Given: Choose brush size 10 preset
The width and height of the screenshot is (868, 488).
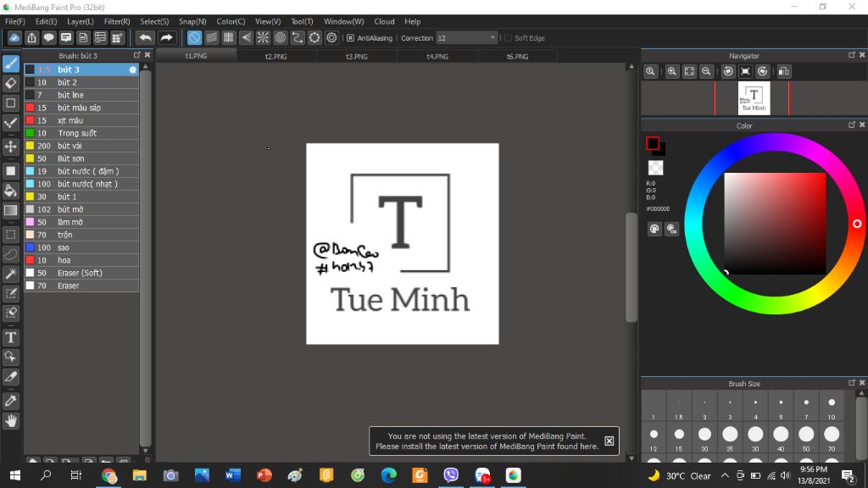Looking at the screenshot, I should (832, 408).
